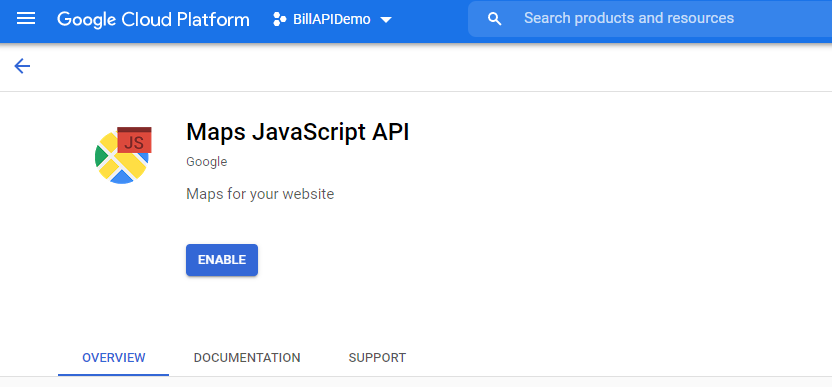This screenshot has height=387, width=832.
Task: Click the Search products and resources field
Action: point(650,19)
